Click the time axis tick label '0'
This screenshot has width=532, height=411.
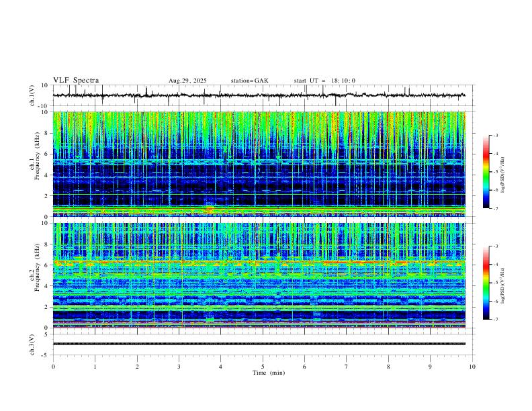click(53, 367)
